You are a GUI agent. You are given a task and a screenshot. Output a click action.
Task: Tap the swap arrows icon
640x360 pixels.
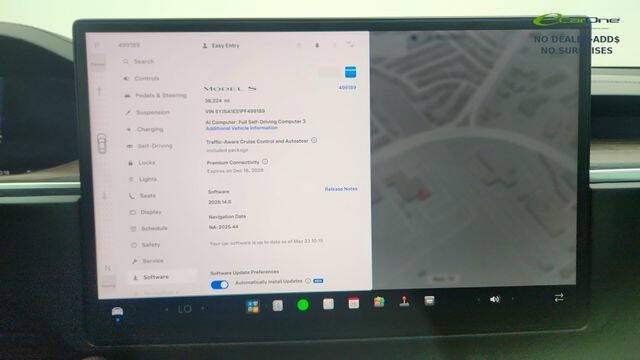(x=559, y=298)
